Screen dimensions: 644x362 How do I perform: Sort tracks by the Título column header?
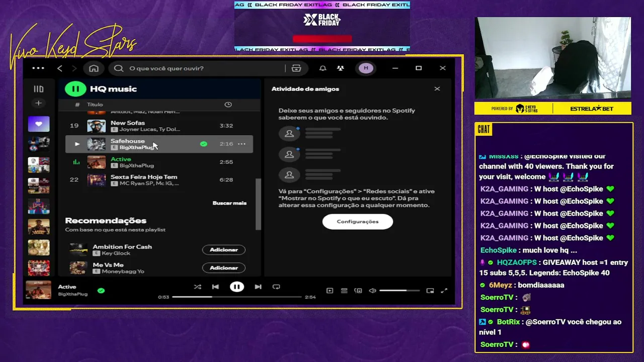point(95,105)
